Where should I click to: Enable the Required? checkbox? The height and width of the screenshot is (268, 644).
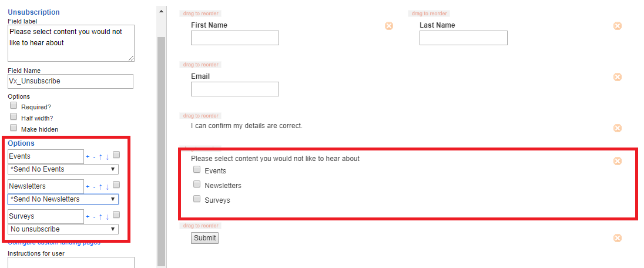click(x=14, y=106)
